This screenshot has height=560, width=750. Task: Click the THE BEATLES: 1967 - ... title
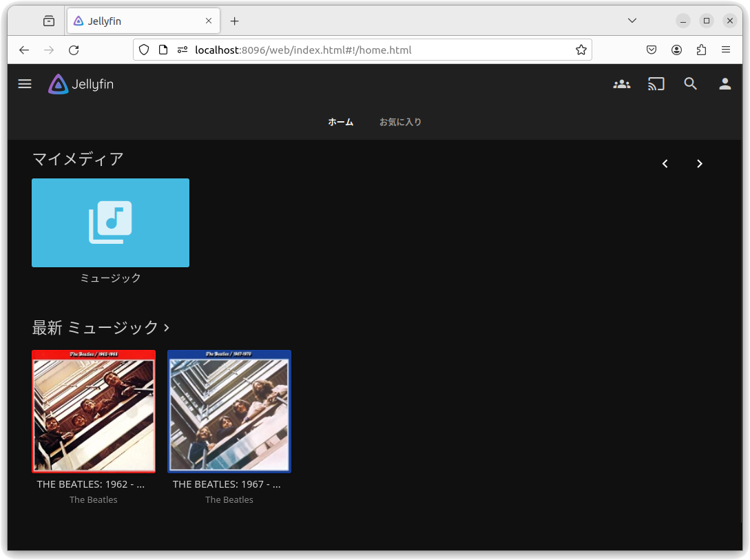click(227, 484)
